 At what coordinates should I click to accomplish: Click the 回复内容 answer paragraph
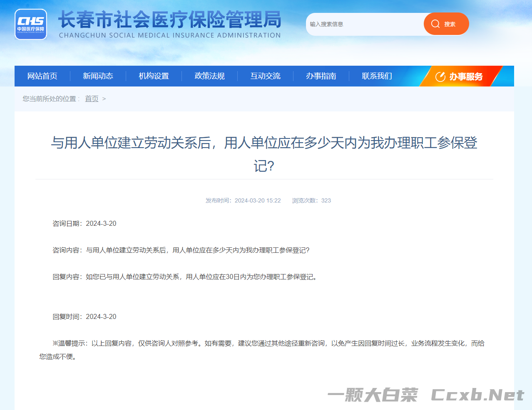[x=186, y=277]
